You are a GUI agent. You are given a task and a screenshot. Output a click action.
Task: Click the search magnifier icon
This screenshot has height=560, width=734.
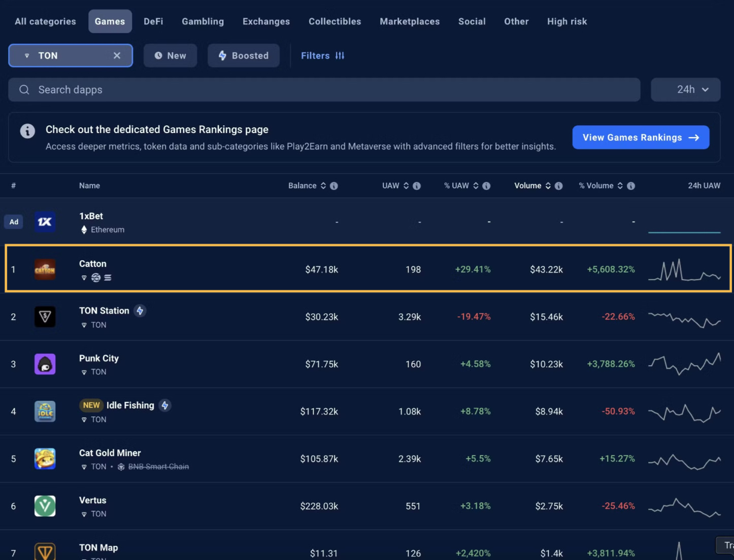click(x=24, y=90)
